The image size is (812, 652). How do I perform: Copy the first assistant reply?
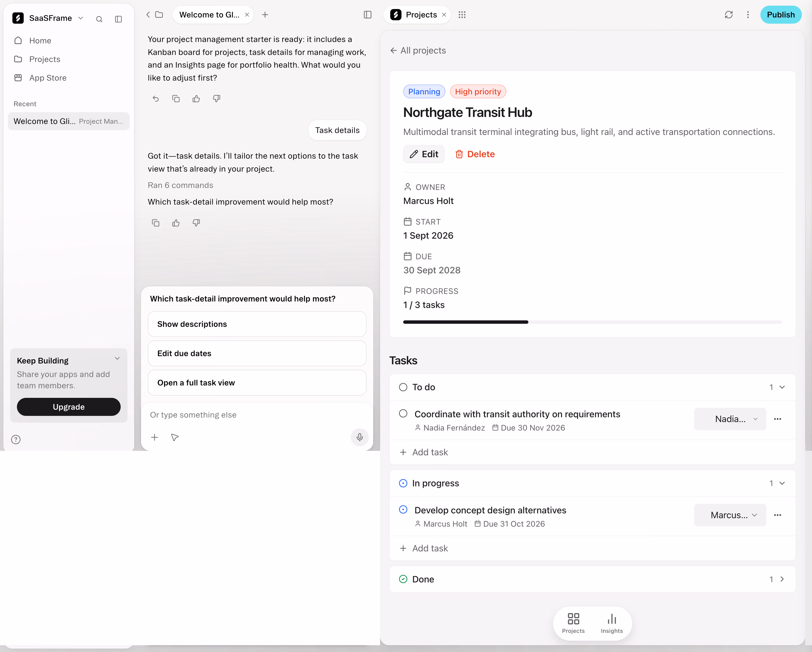pos(176,99)
